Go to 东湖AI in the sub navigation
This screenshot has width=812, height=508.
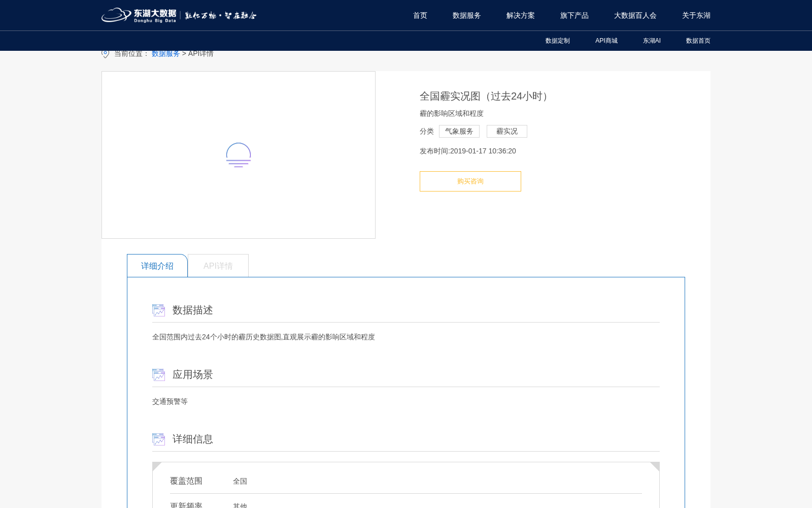652,41
